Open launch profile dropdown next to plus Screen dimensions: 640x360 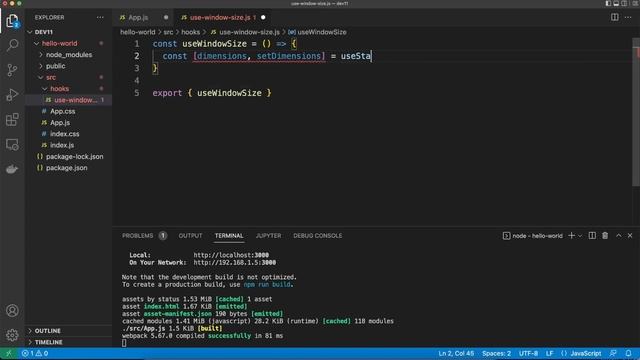[x=580, y=236]
